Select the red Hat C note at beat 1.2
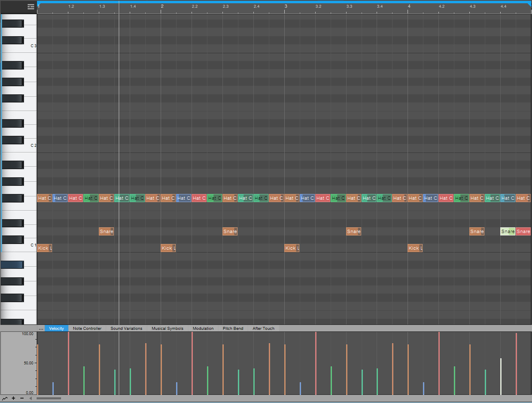The width and height of the screenshot is (532, 403). [x=76, y=198]
